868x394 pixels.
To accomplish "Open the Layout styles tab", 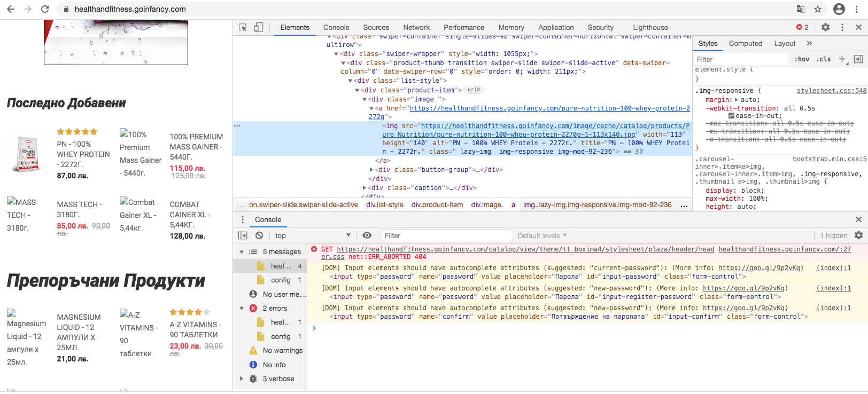I will point(785,43).
